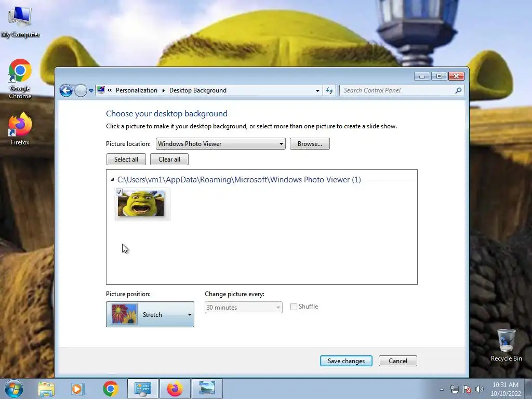Close the Desktop Background window
The image size is (532, 399).
pyautogui.click(x=456, y=76)
